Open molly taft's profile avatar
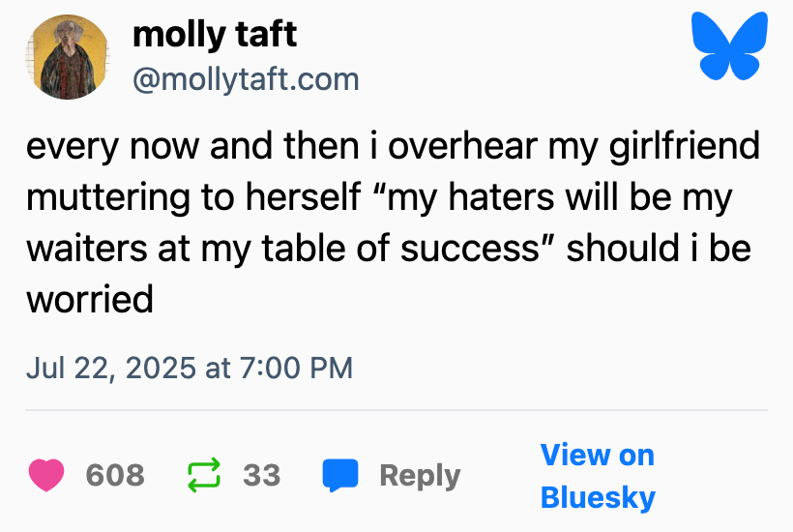 click(68, 57)
